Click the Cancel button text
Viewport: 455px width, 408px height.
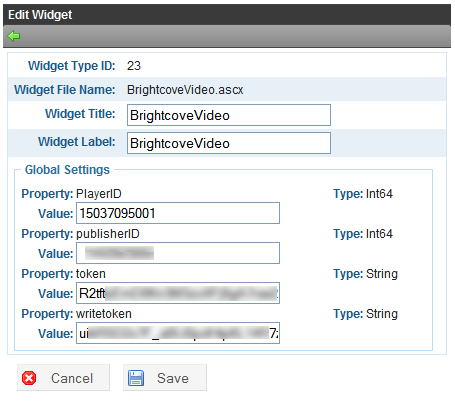(72, 378)
